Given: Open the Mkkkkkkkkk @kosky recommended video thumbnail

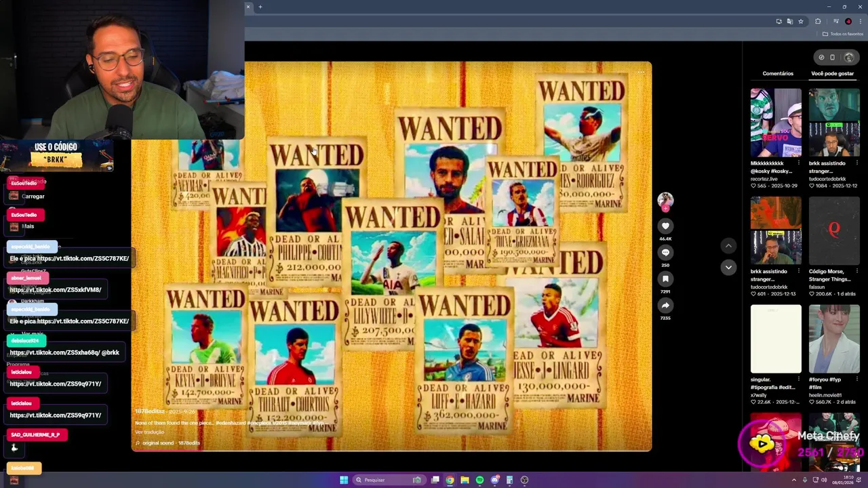Looking at the screenshot, I should click(776, 122).
